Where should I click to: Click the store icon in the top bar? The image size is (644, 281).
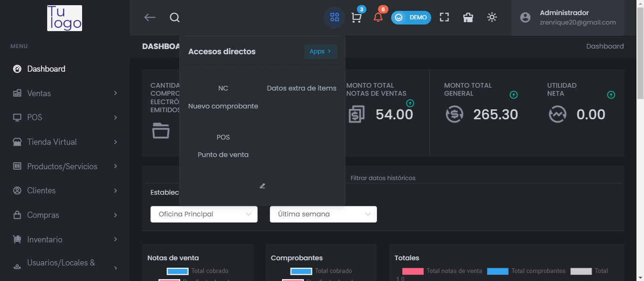click(x=468, y=17)
